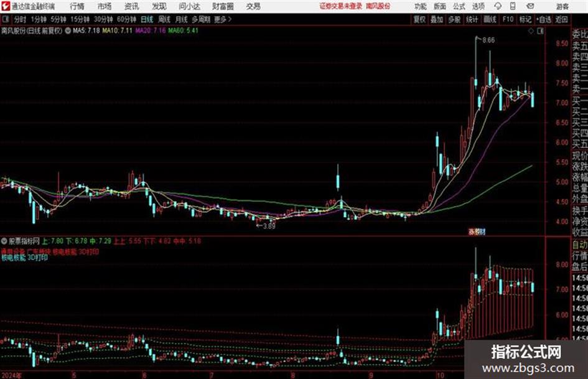Open the 行情 menu

click(x=77, y=6)
